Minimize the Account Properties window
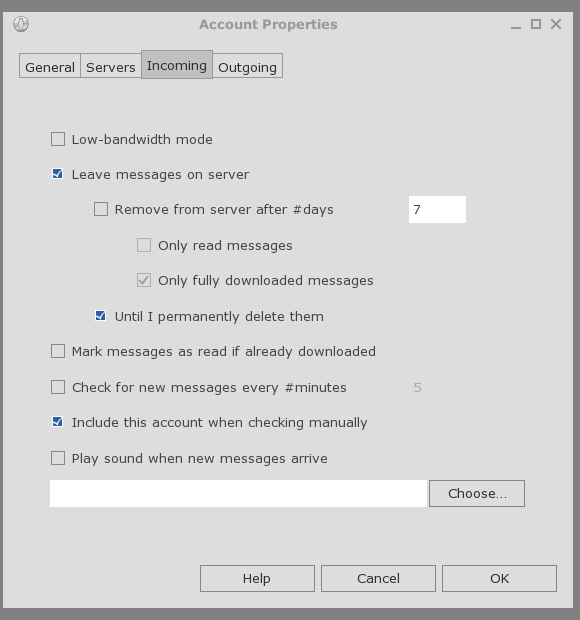This screenshot has height=620, width=580. (516, 25)
